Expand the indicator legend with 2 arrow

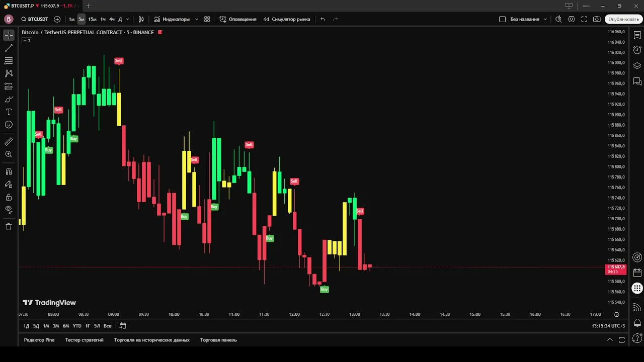[27, 41]
